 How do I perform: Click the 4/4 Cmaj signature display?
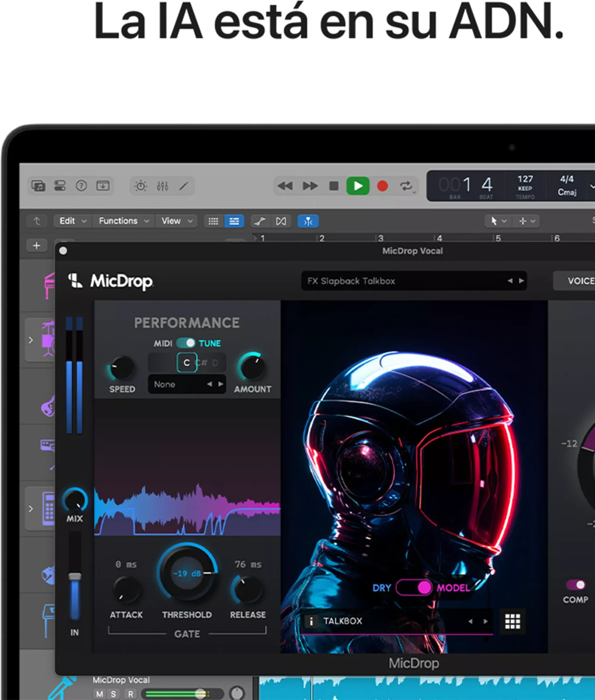pos(567,186)
